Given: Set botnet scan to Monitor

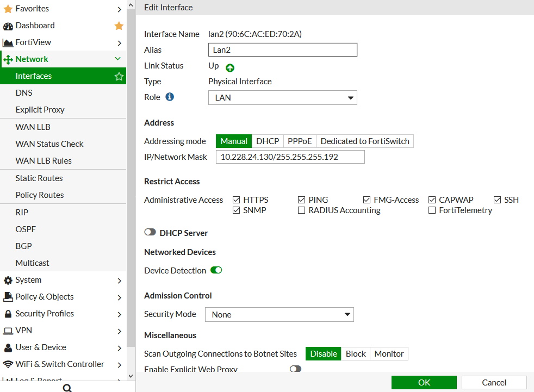Looking at the screenshot, I should tap(389, 354).
